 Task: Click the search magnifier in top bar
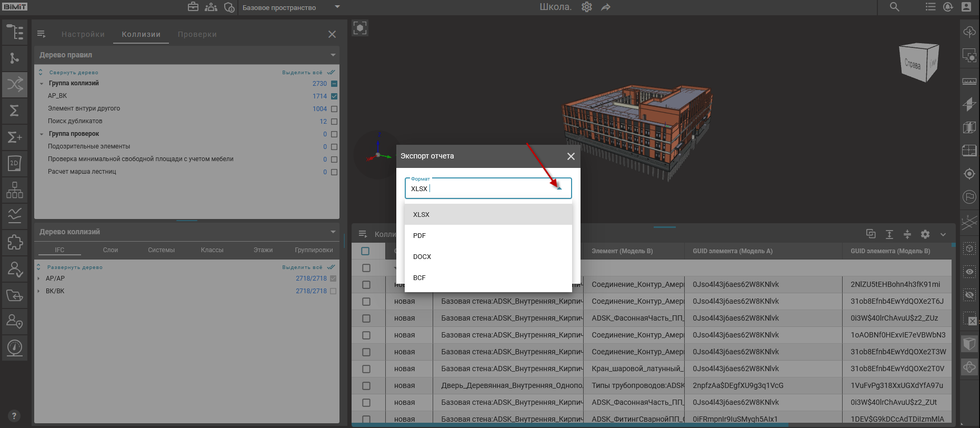894,7
